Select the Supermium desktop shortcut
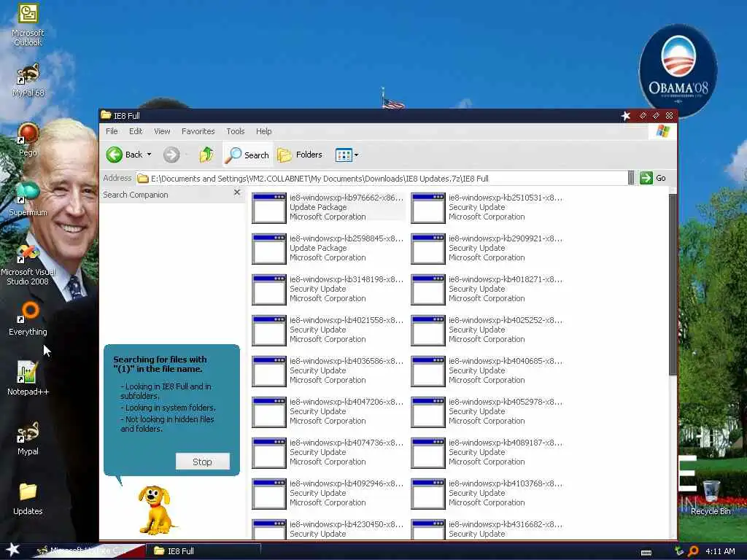Viewport: 747px width, 560px height. (x=28, y=199)
